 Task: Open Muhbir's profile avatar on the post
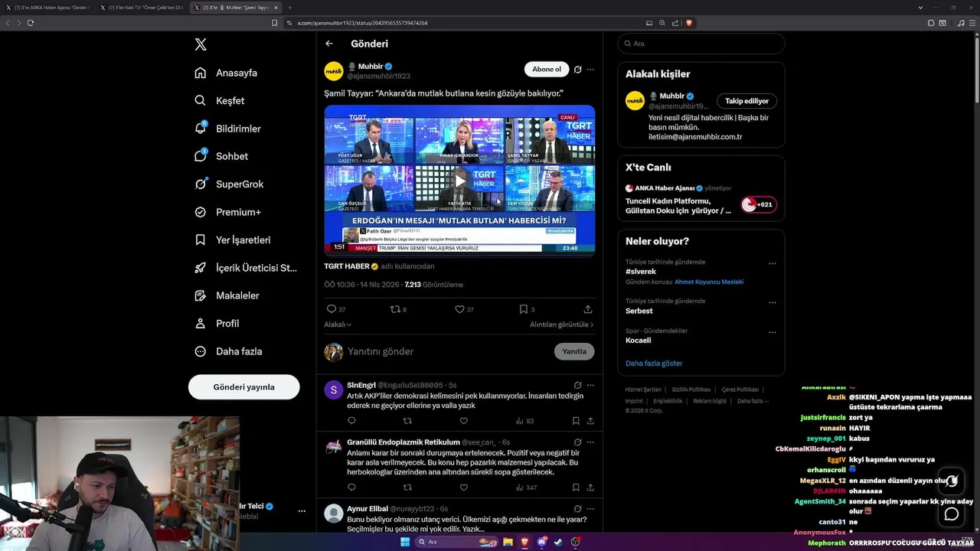click(x=334, y=71)
